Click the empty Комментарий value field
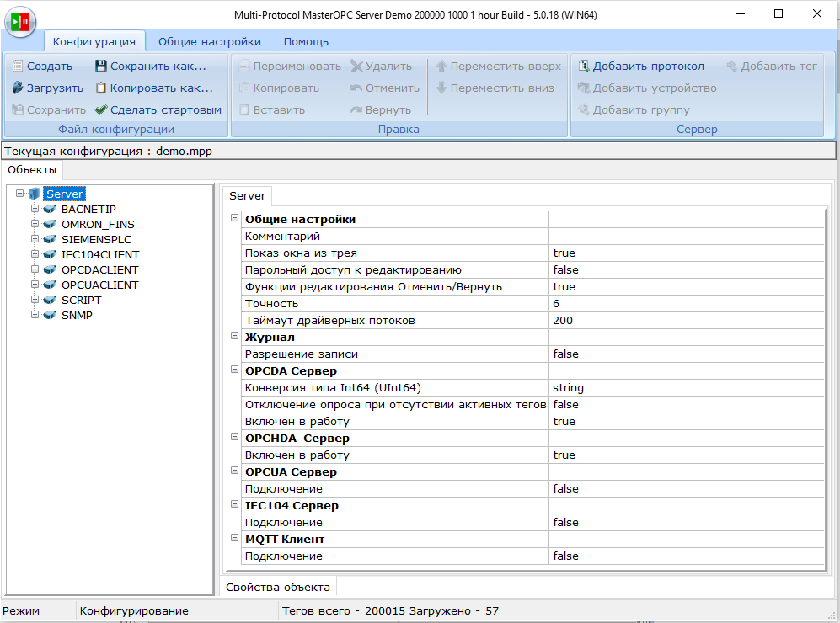Image resolution: width=840 pixels, height=623 pixels. (x=687, y=236)
